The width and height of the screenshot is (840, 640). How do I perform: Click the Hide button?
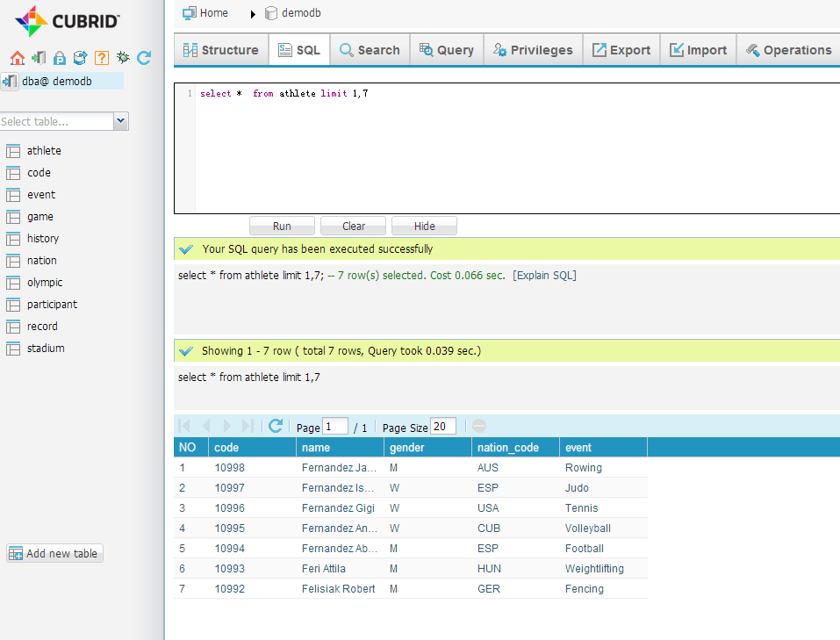coord(424,227)
